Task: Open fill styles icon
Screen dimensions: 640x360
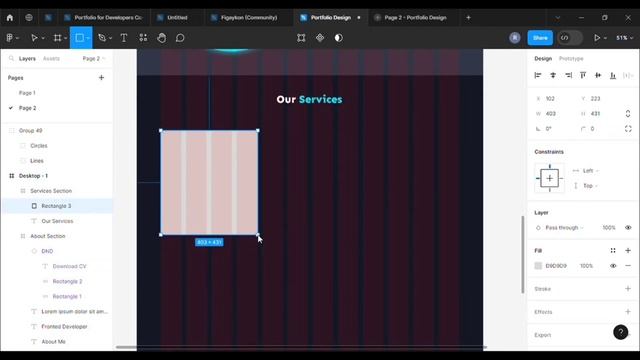Action: click(x=613, y=251)
